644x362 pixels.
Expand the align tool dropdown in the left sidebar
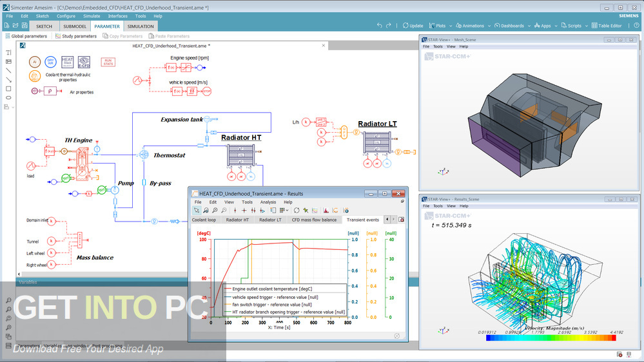(x=13, y=107)
